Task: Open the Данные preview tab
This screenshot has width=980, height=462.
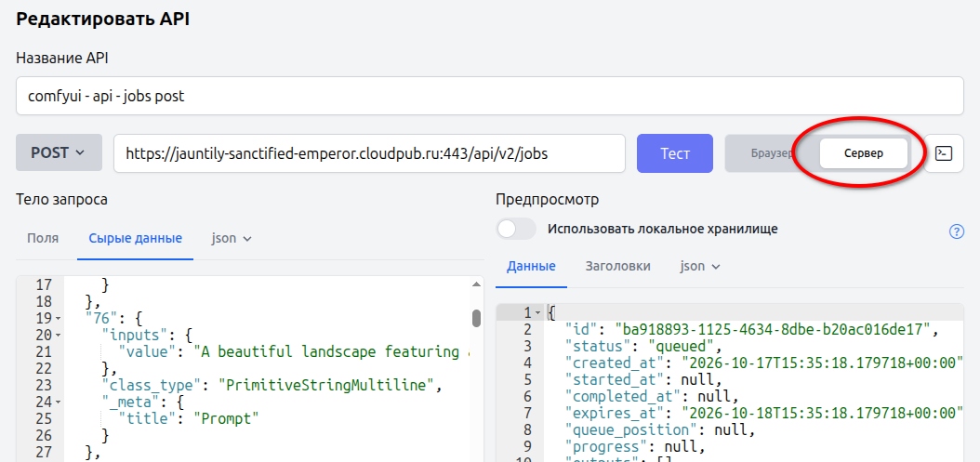Action: point(531,266)
